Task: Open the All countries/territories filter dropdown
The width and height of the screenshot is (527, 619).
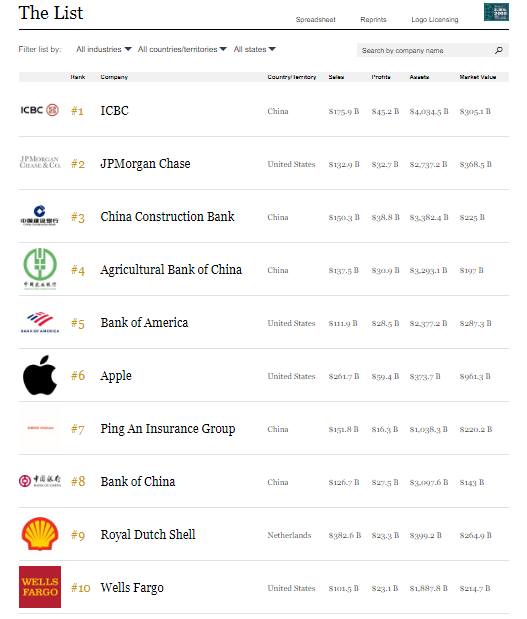Action: pyautogui.click(x=182, y=49)
